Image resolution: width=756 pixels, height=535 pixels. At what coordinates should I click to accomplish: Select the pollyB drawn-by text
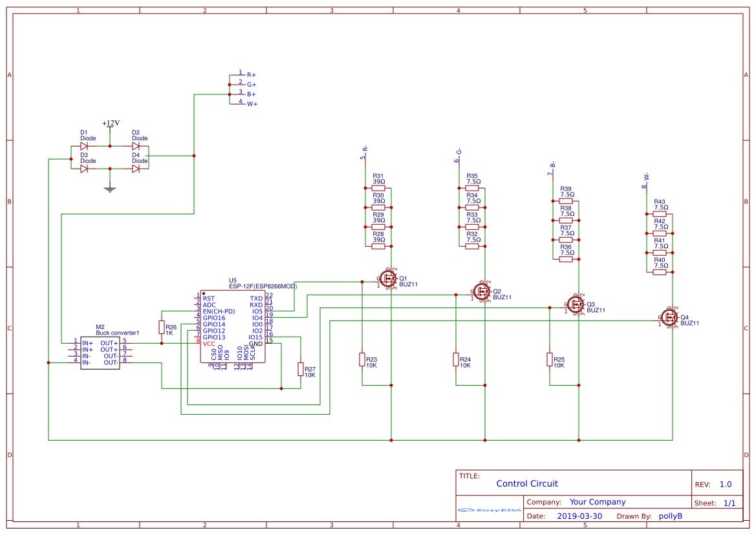click(x=671, y=516)
